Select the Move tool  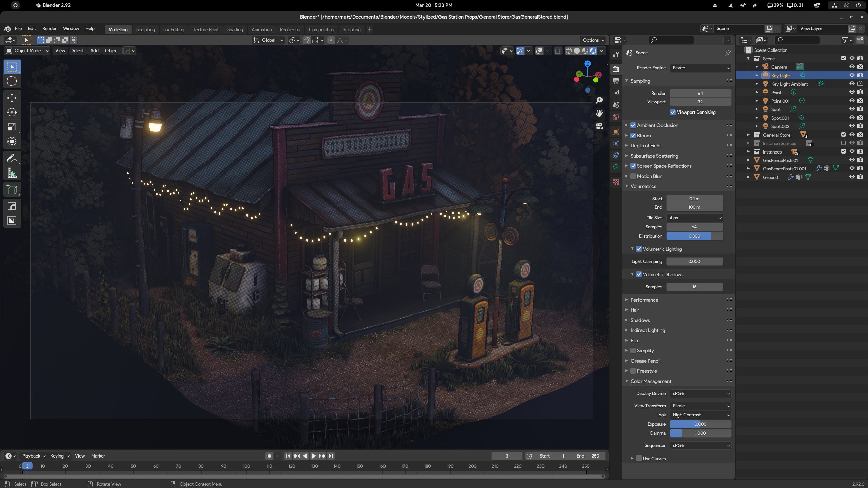(12, 98)
